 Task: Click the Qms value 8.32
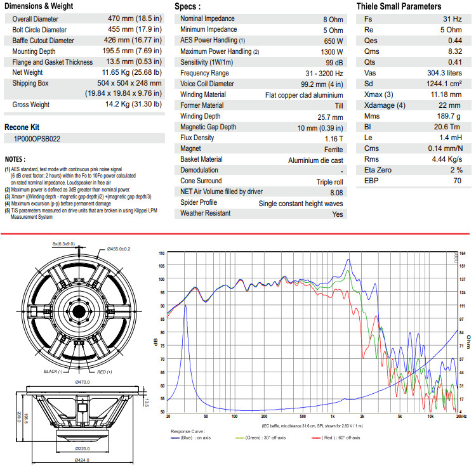[x=455, y=51]
